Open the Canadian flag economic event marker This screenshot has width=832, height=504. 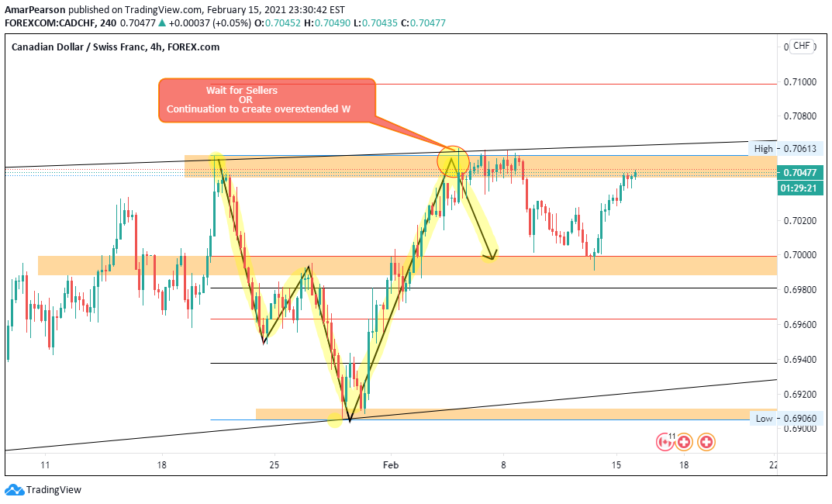pos(665,441)
